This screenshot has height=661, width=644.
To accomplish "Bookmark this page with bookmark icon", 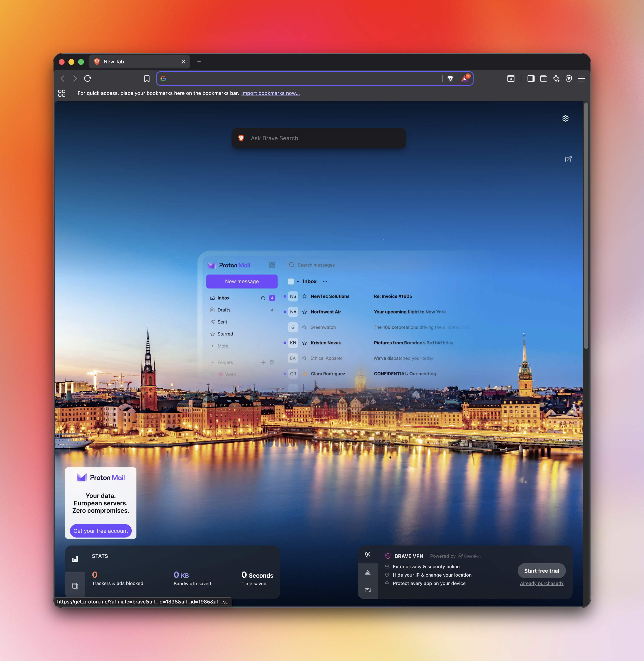I will 147,79.
